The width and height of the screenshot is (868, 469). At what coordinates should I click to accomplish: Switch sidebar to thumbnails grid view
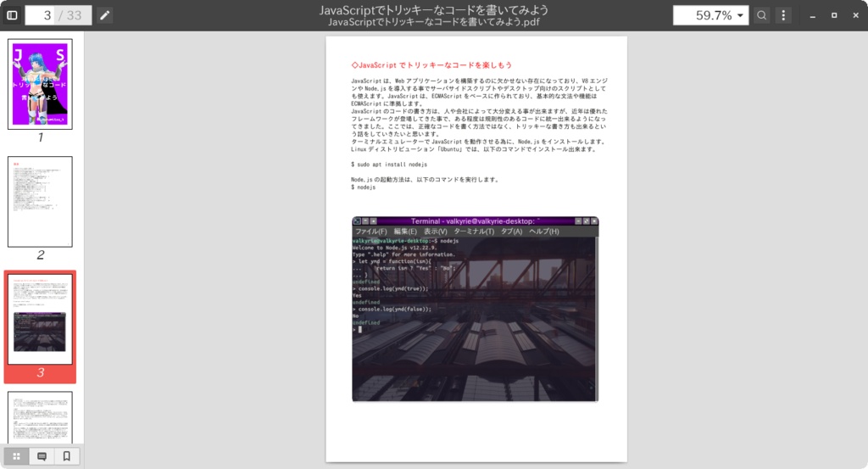[x=17, y=456]
